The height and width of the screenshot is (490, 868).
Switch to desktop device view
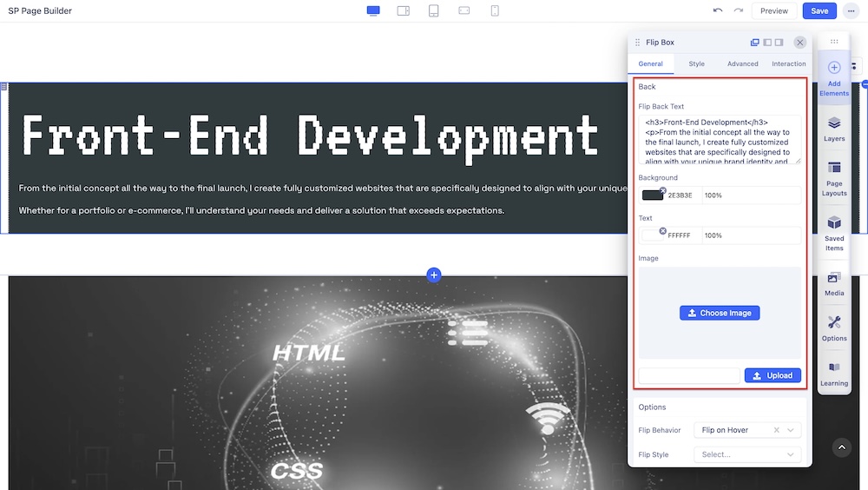373,10
